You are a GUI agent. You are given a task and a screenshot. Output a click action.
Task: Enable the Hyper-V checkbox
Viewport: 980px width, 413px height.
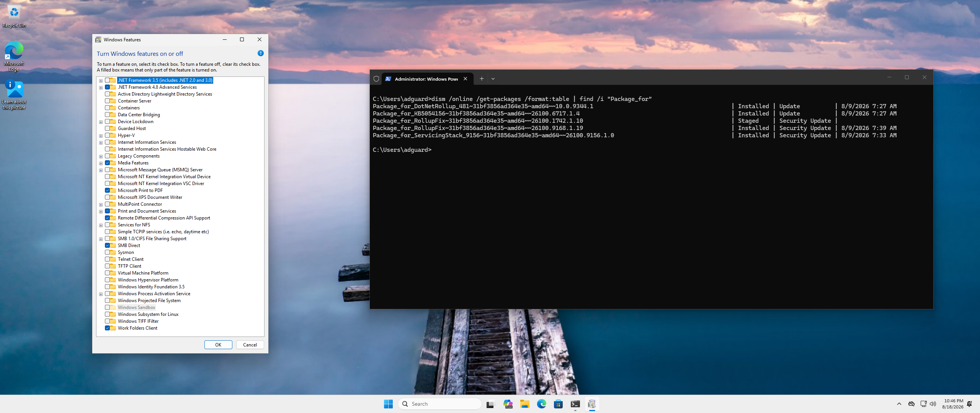108,135
